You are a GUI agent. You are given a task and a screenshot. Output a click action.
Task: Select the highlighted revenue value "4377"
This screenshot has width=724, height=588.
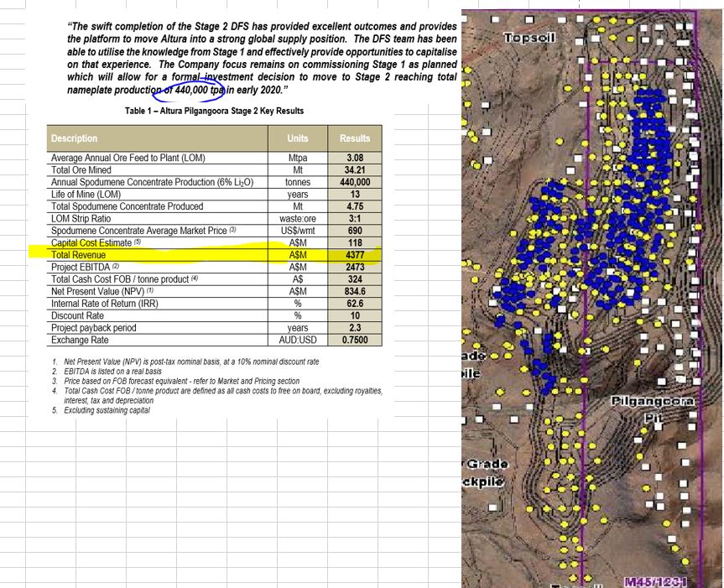(355, 255)
